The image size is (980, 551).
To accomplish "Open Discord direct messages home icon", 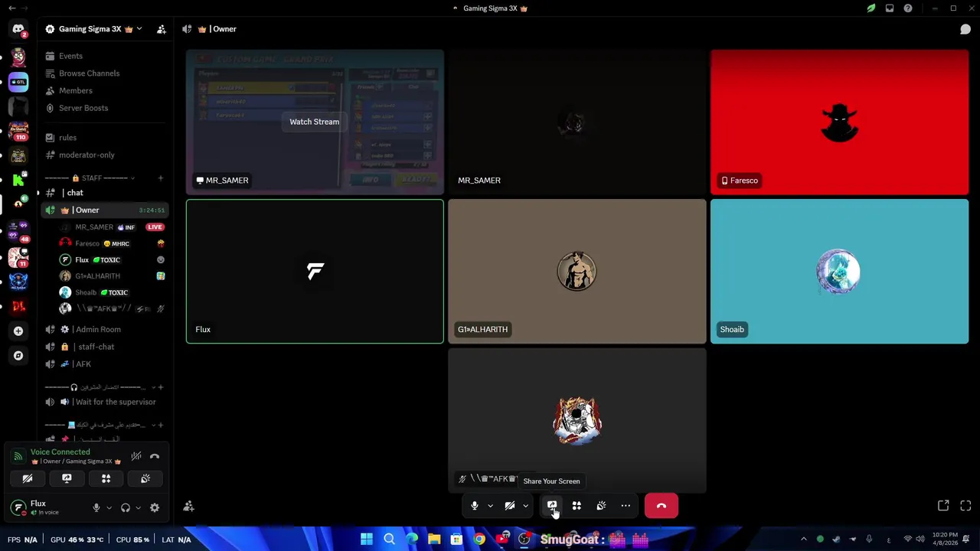I will [x=18, y=29].
